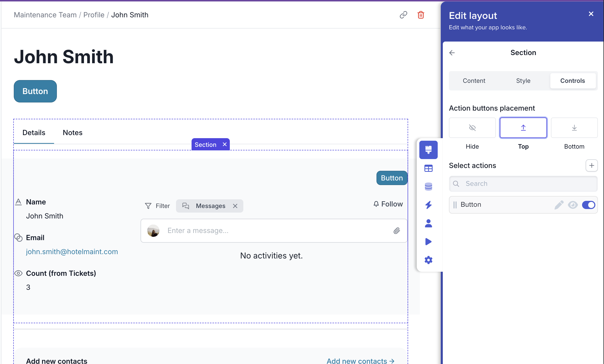
Task: Open the database icon in sidebar
Action: click(x=428, y=187)
